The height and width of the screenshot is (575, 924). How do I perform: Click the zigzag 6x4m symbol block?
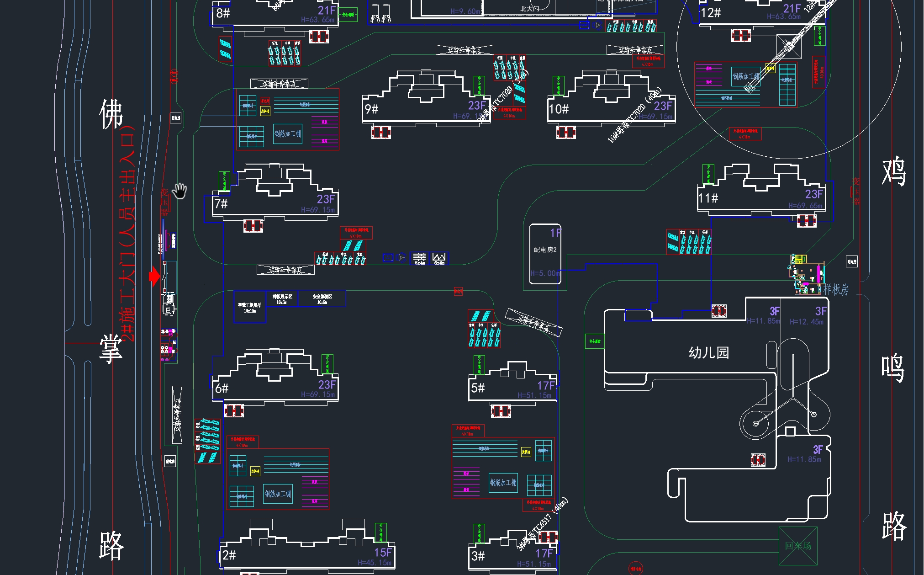pos(439,259)
